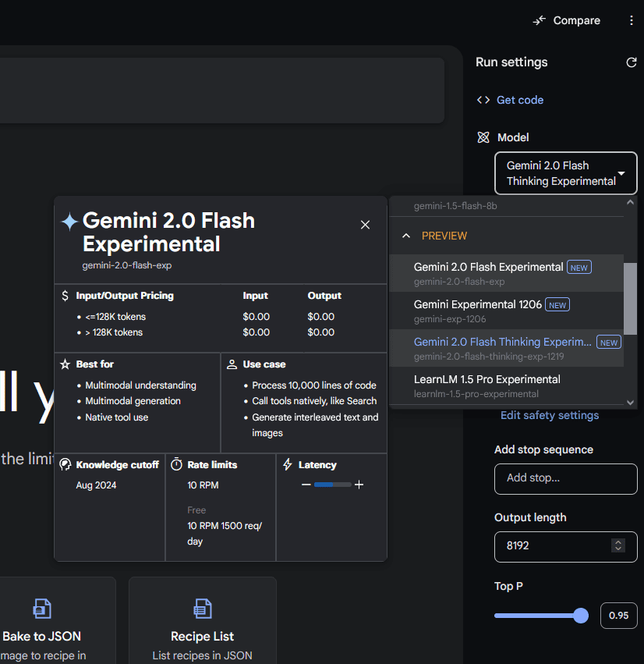This screenshot has height=664, width=644.
Task: Click the Use case person icon
Action: (232, 364)
